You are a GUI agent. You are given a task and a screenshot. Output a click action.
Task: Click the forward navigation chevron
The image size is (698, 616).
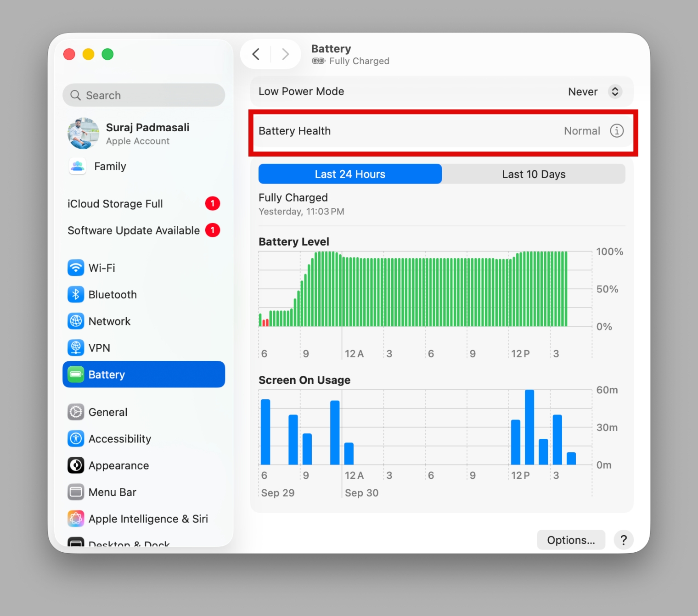(285, 54)
